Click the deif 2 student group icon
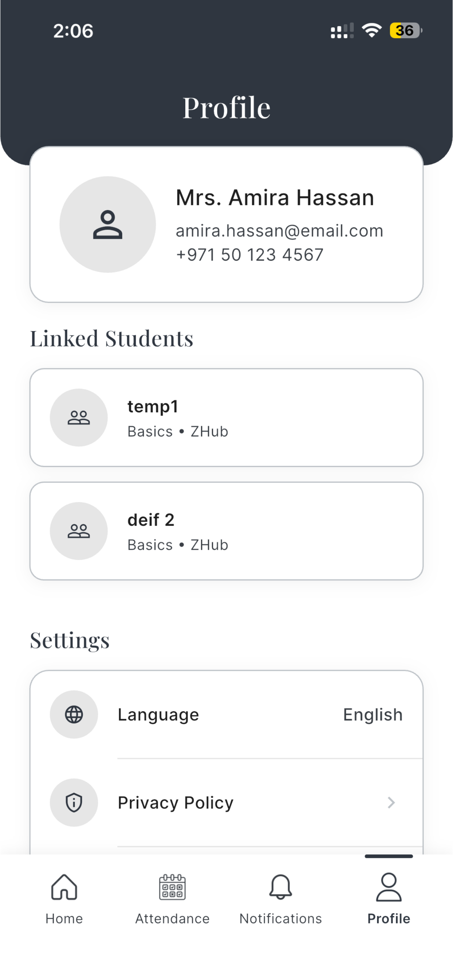The image size is (453, 980). click(x=79, y=531)
